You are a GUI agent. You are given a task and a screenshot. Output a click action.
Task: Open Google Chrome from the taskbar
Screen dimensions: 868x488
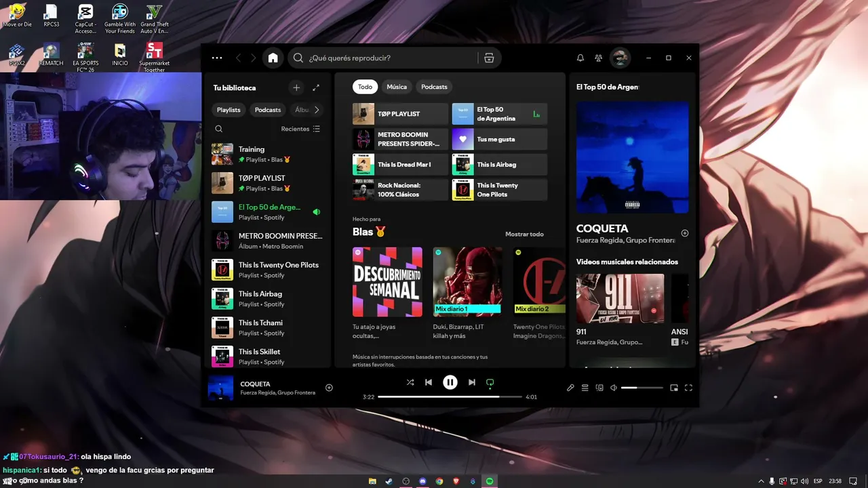coord(439,481)
